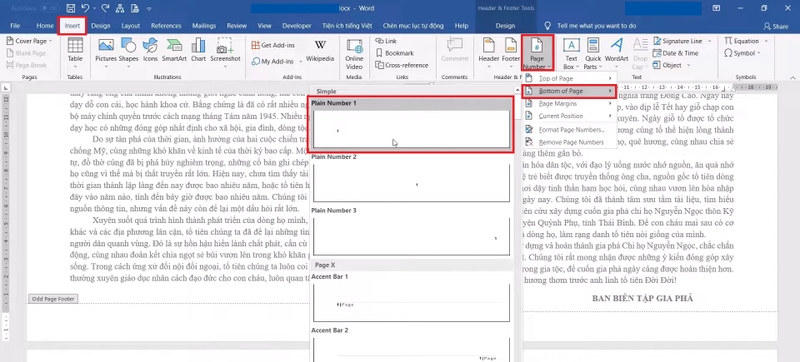Screen dimensions: 800x362
Task: Choose Remove Page Numbers
Action: pos(569,142)
